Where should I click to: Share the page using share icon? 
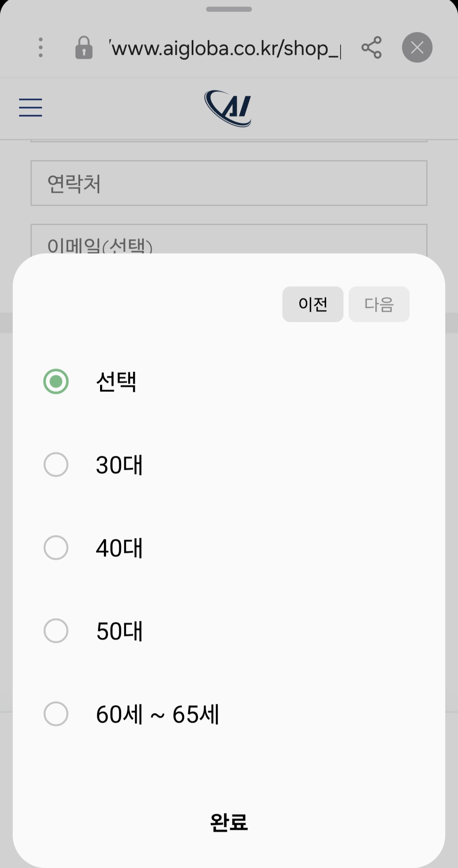tap(371, 47)
